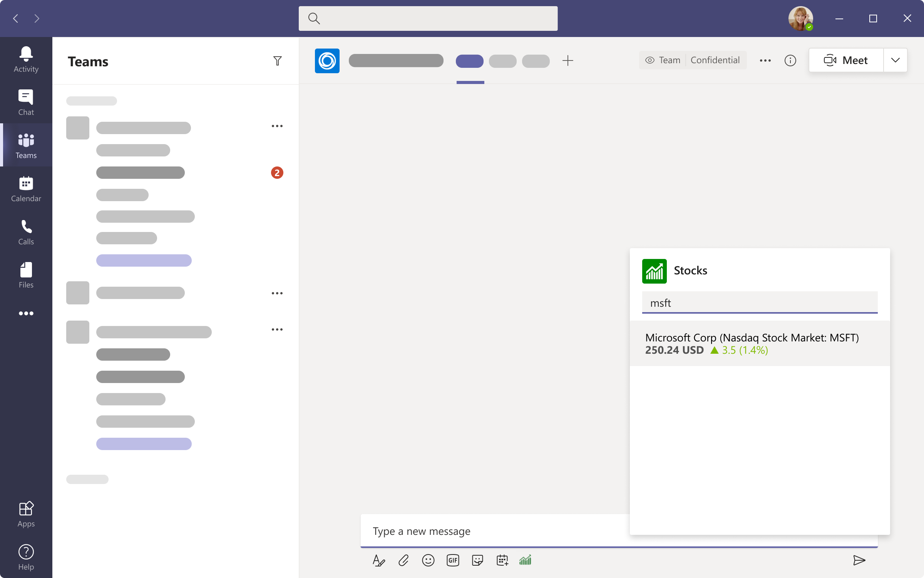
Task: Open more options for first team
Action: tap(277, 126)
